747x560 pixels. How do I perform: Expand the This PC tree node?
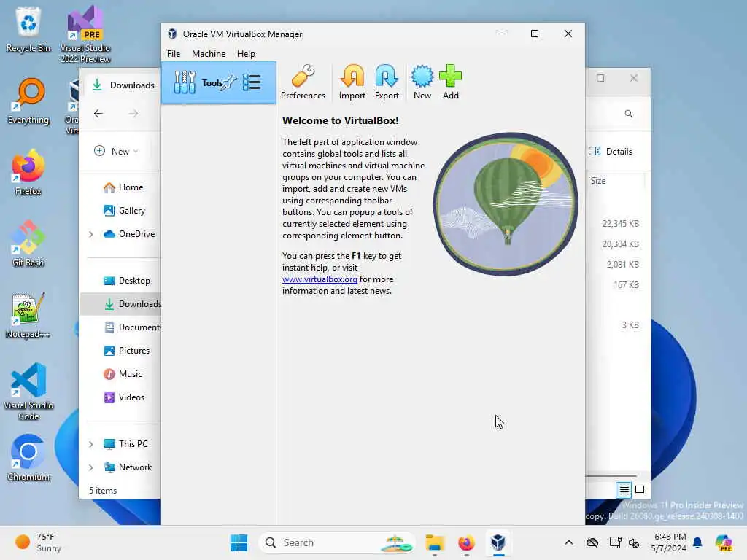click(x=91, y=444)
